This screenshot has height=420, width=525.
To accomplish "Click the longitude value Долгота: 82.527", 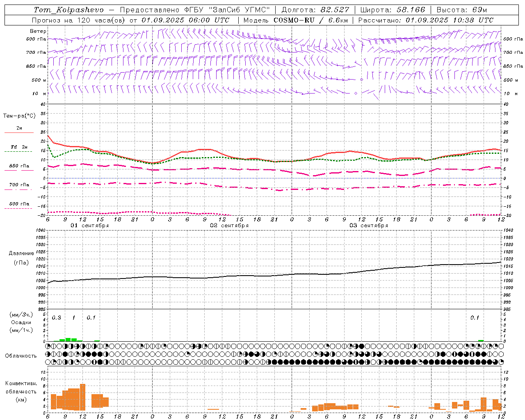I will (x=315, y=10).
